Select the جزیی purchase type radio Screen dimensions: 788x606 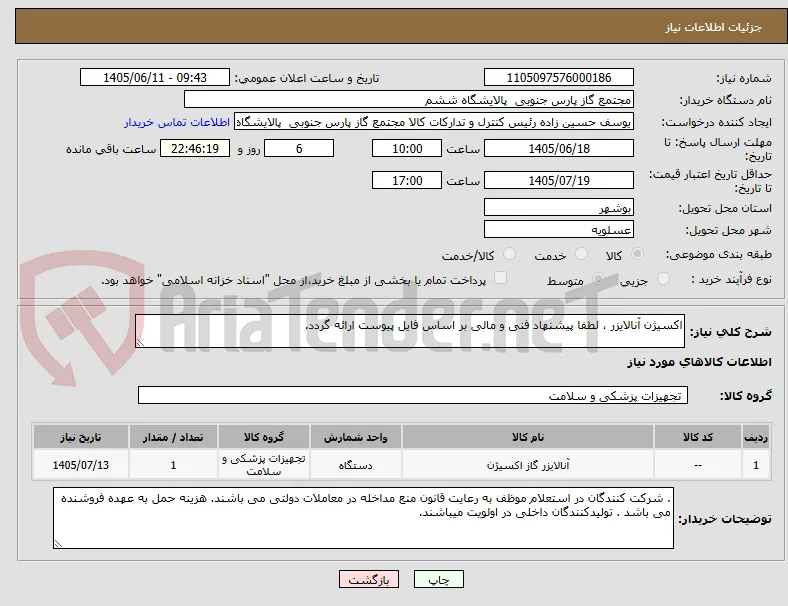(x=663, y=279)
